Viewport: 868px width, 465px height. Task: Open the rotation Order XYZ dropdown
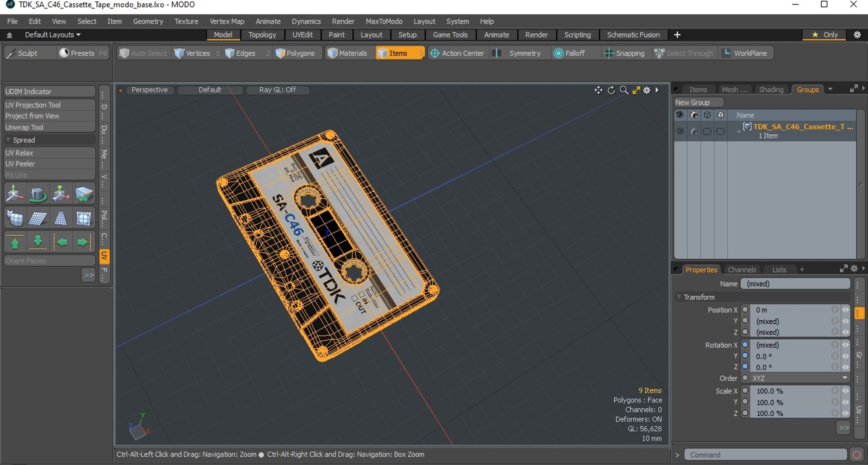pyautogui.click(x=800, y=378)
